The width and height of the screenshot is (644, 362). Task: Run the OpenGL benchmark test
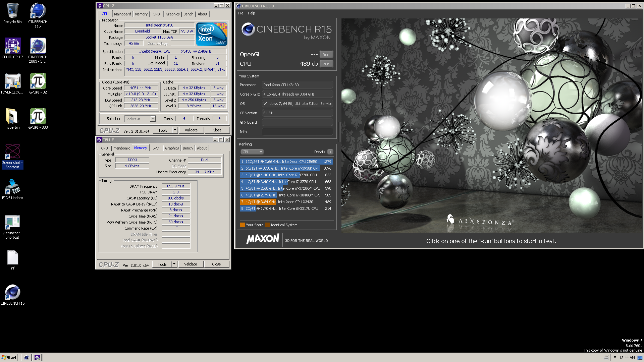click(x=326, y=55)
